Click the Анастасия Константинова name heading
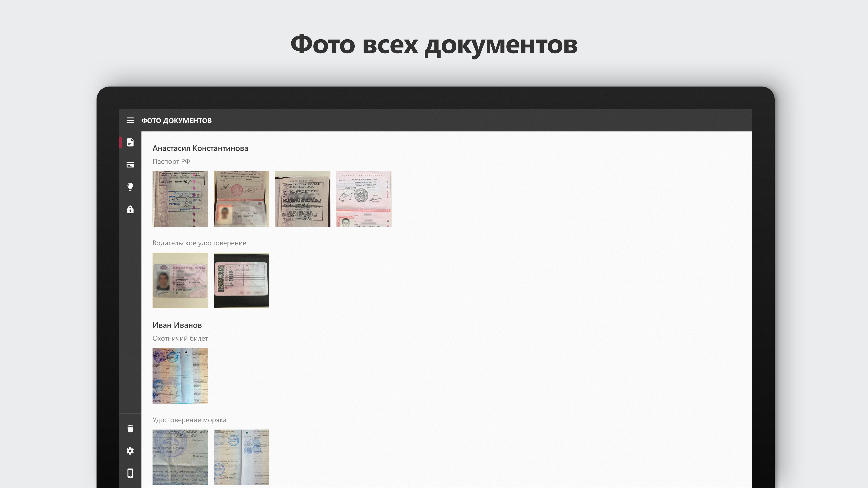The image size is (868, 488). (200, 148)
